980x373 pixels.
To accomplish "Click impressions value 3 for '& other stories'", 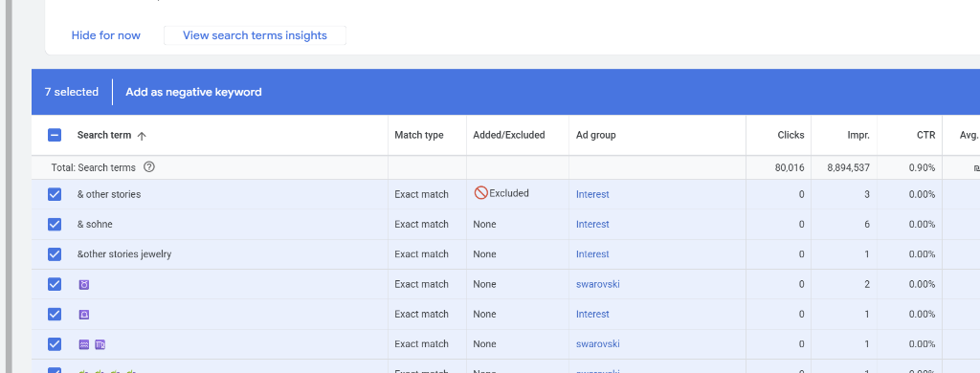I will [x=867, y=194].
